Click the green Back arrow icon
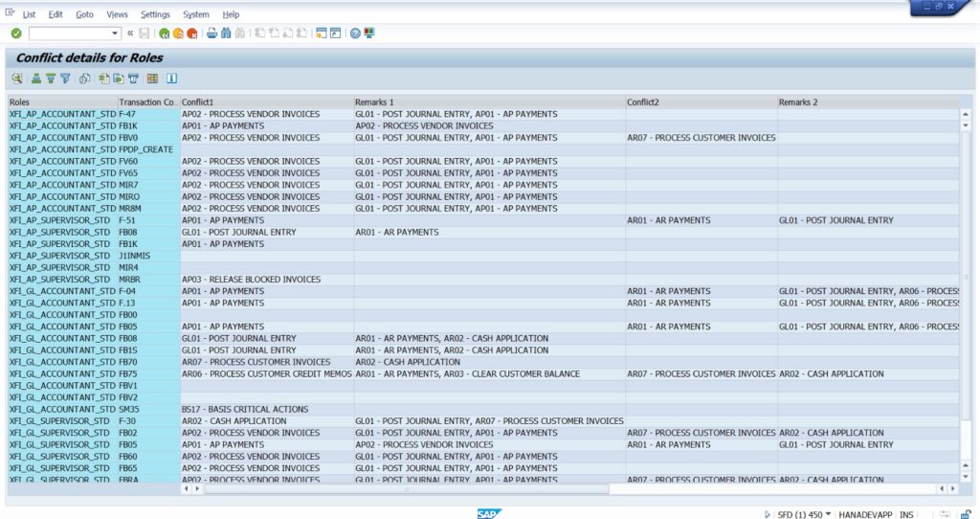Image resolution: width=980 pixels, height=519 pixels. tap(165, 34)
